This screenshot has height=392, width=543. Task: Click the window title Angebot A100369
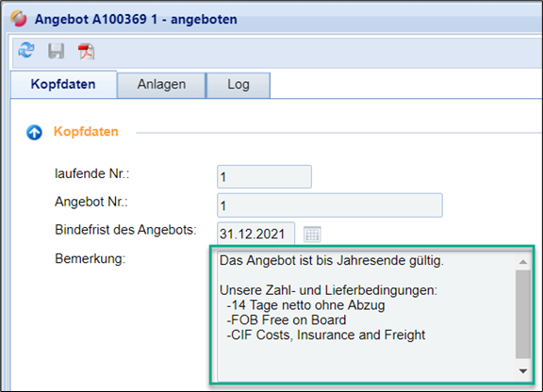click(136, 19)
